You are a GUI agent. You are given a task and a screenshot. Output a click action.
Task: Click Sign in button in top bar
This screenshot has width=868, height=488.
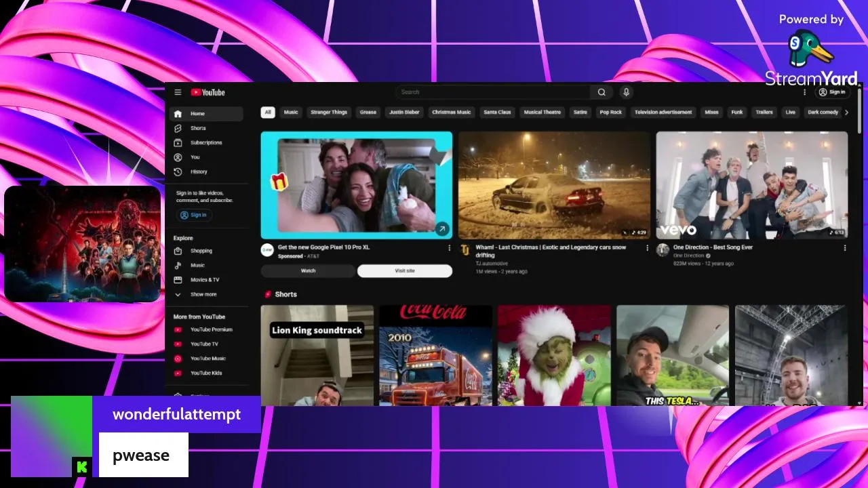(832, 92)
